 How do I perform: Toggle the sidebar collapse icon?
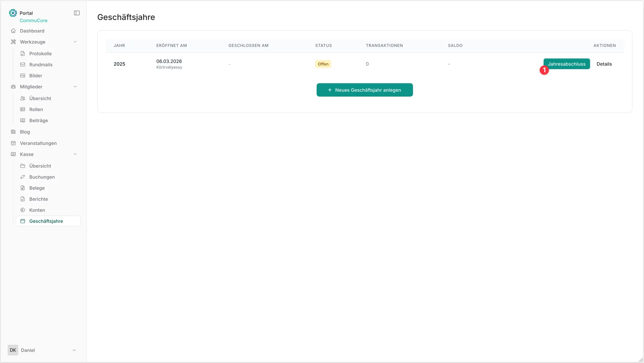tap(77, 13)
